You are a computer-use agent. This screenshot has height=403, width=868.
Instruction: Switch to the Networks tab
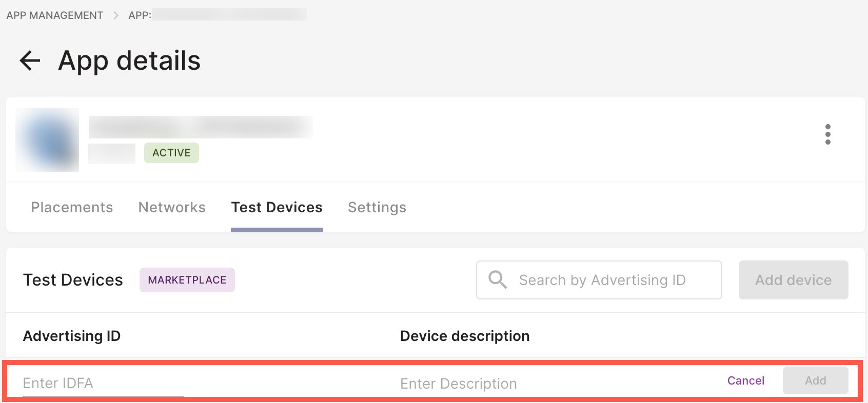(x=171, y=207)
